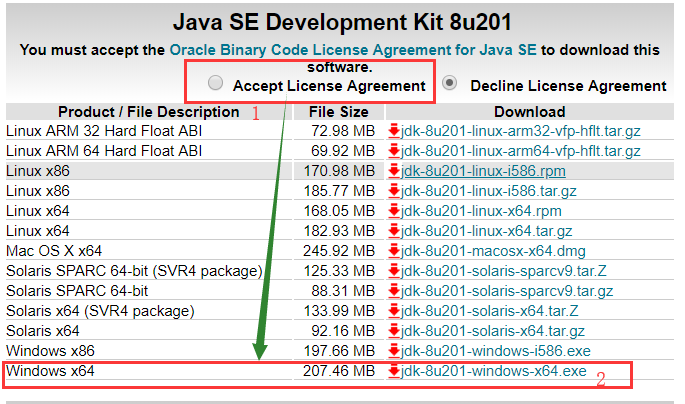Download jdk-8u201-linux-x64.tar.gz
Image resolution: width=685 pixels, height=404 pixels.
pos(487,231)
